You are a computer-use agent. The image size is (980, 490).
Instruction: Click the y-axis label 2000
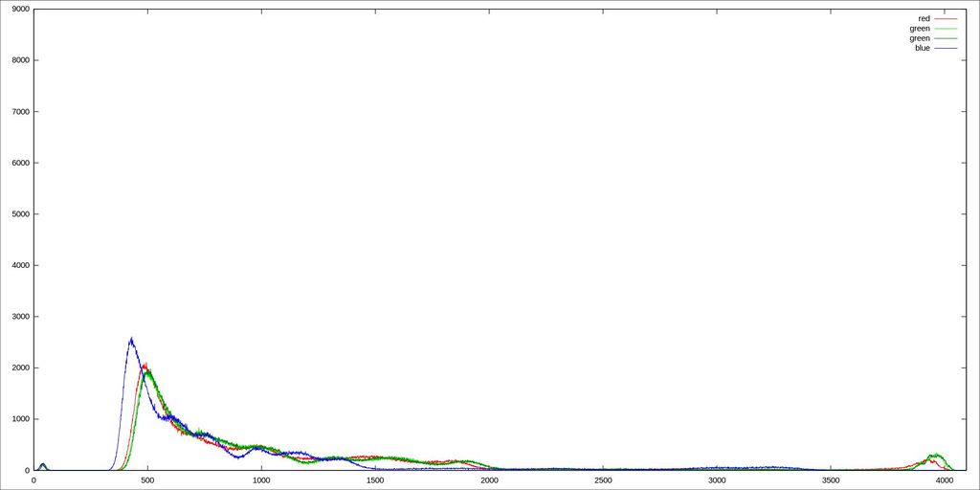(21, 368)
